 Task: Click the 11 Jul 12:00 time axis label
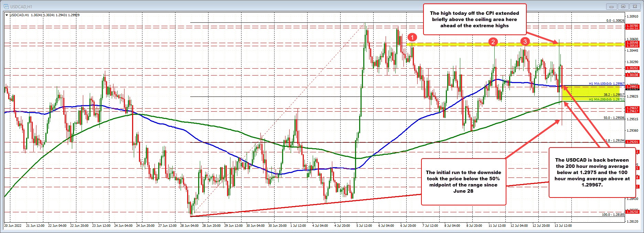497,226
